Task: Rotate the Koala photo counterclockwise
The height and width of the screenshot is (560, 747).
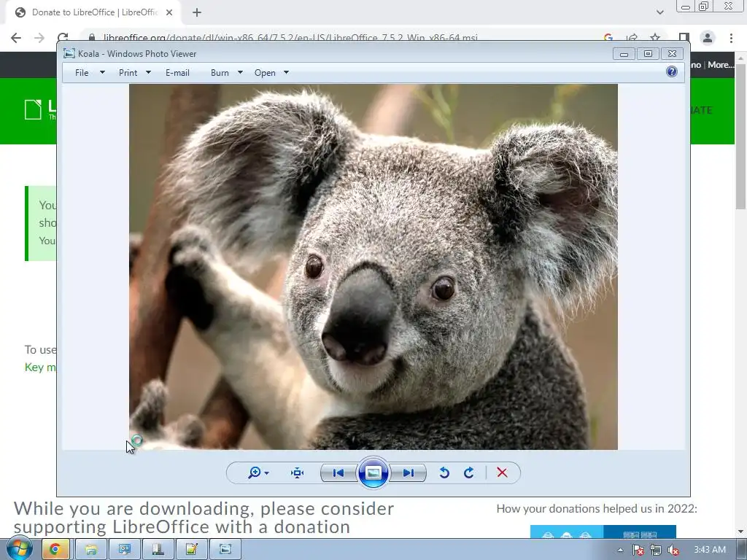Action: click(444, 472)
